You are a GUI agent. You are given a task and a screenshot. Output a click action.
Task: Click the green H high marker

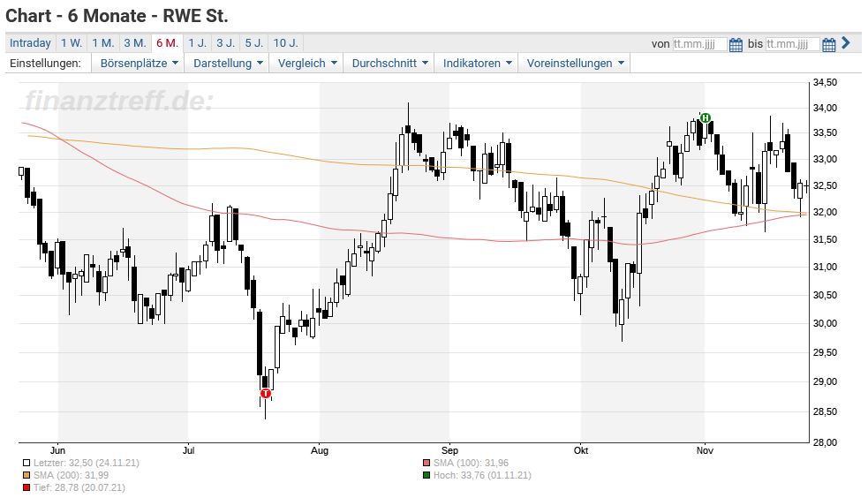(x=706, y=117)
